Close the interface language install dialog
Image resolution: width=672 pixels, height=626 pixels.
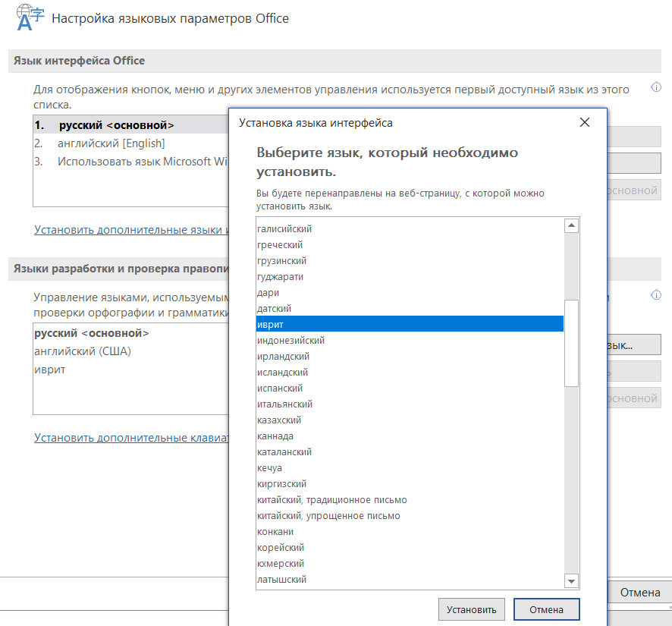[x=584, y=122]
